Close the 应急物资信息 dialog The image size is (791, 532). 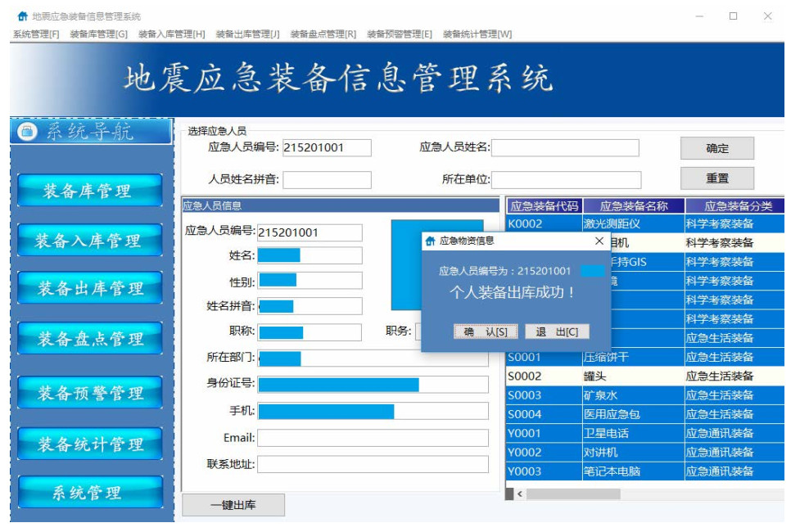click(599, 241)
